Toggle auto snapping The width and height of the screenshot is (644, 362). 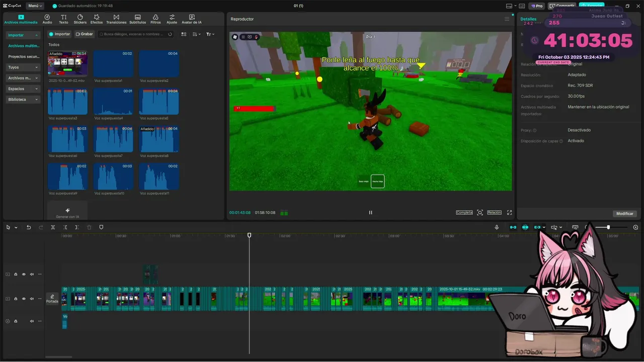pyautogui.click(x=525, y=227)
